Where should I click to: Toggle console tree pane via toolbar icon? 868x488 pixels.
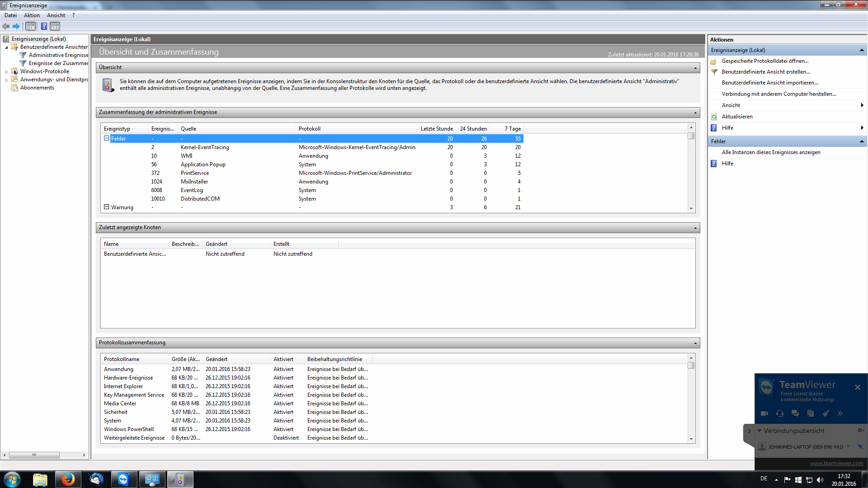(30, 26)
